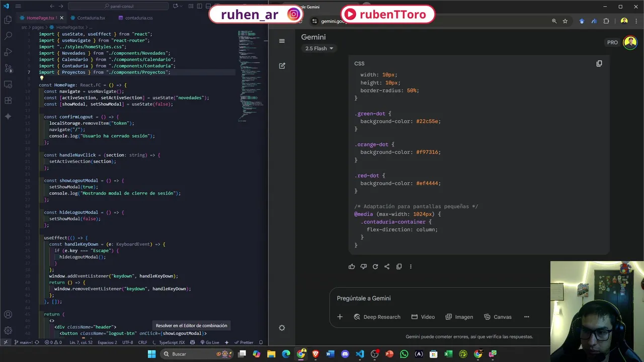
Task: Copy the CSS code block
Action: (x=599, y=63)
